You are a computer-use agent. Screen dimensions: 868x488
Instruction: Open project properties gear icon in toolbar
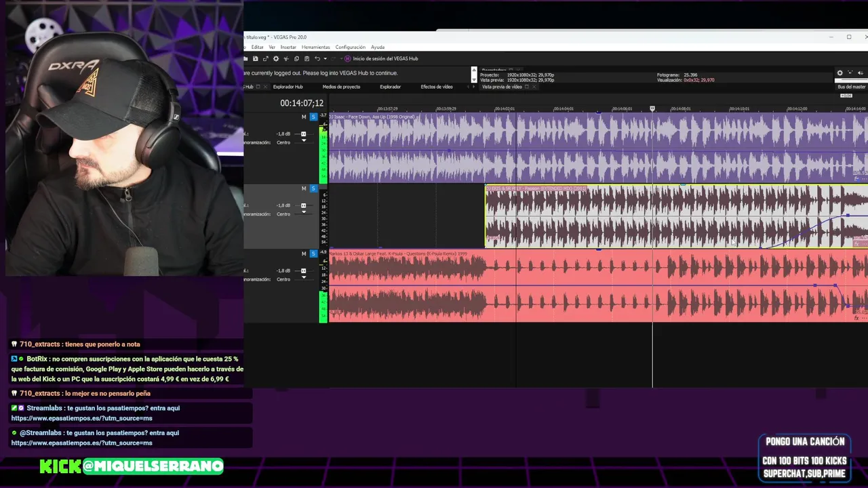coord(276,59)
